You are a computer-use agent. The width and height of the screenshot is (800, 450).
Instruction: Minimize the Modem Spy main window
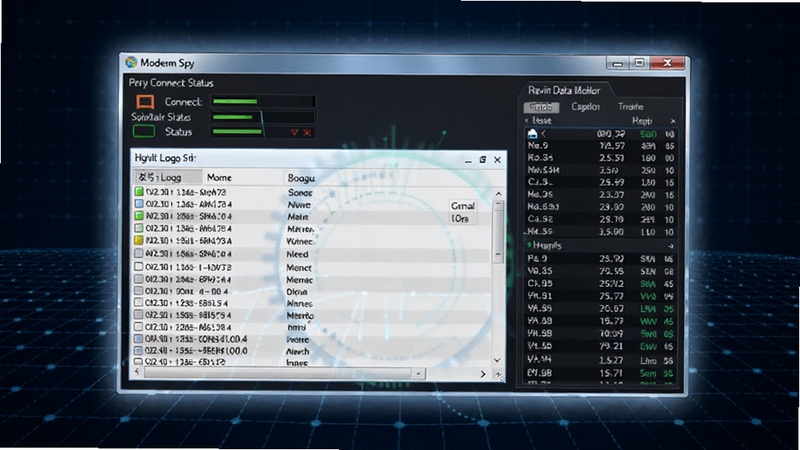click(618, 63)
